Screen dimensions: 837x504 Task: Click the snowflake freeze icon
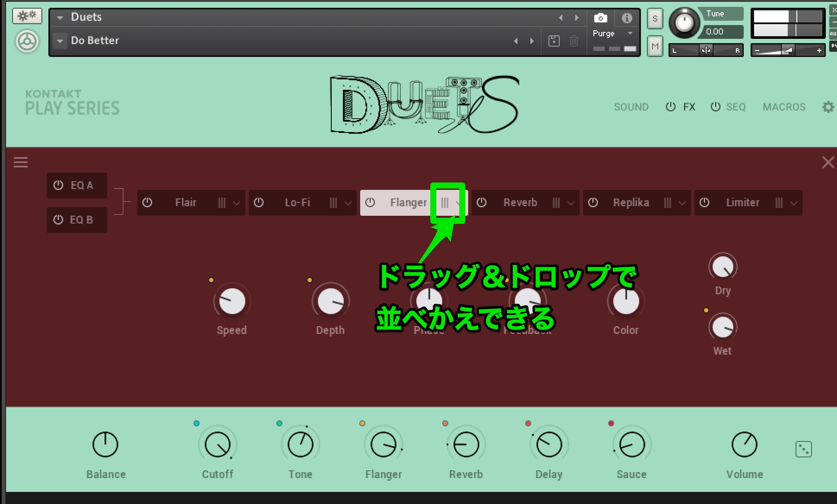27,16
